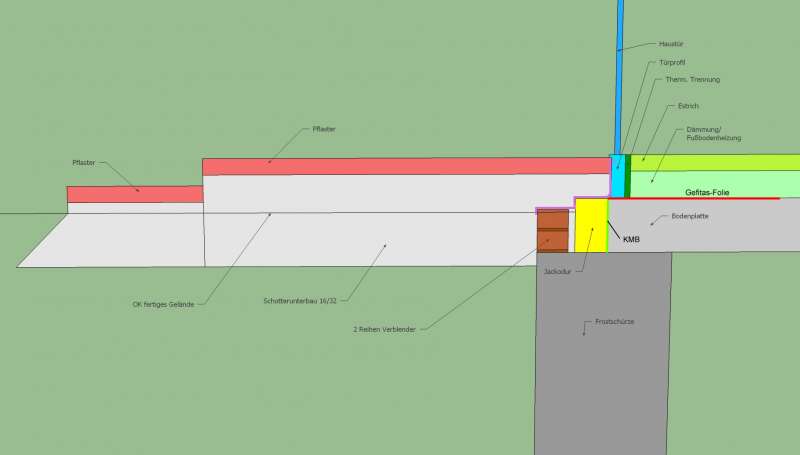
Task: Click the Dämmung/Fußbodenheizung label
Action: (713, 134)
